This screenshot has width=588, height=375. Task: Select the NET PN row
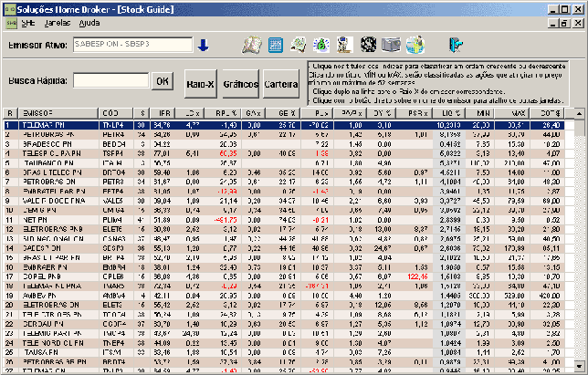click(x=284, y=220)
